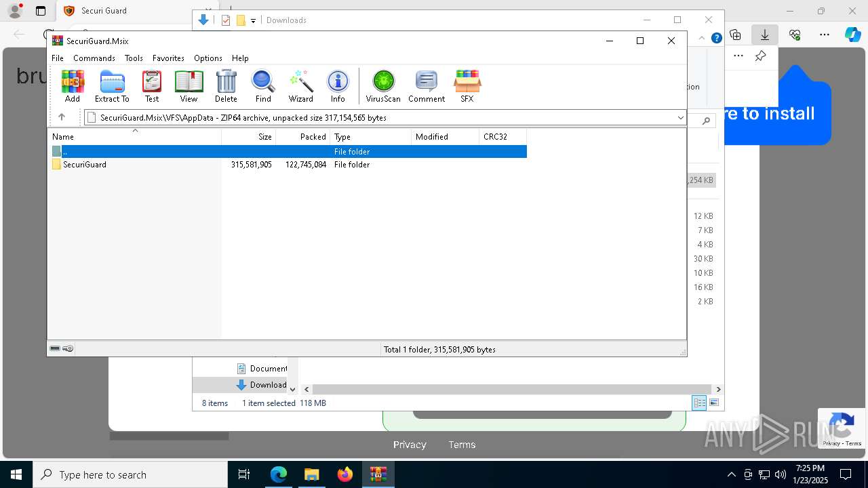868x488 pixels.
Task: Click the size 315,581,905 cell
Action: [x=252, y=165]
